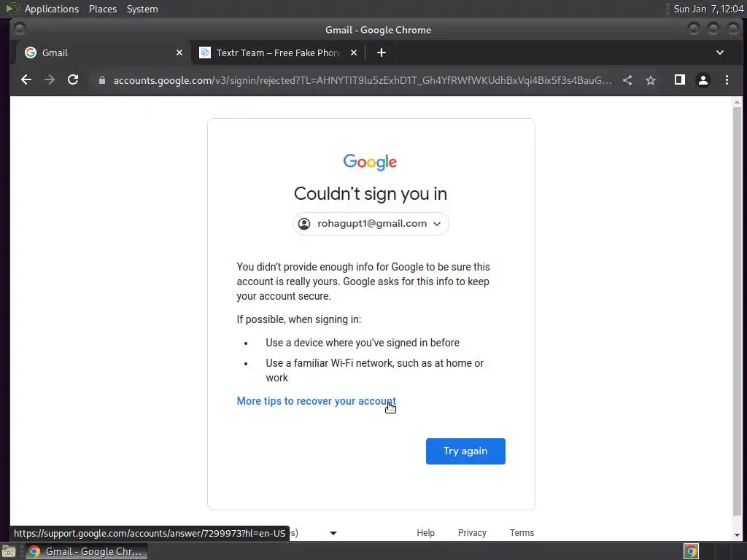Click the Chrome icon in the taskbar tray
The image size is (747, 560).
(x=691, y=551)
